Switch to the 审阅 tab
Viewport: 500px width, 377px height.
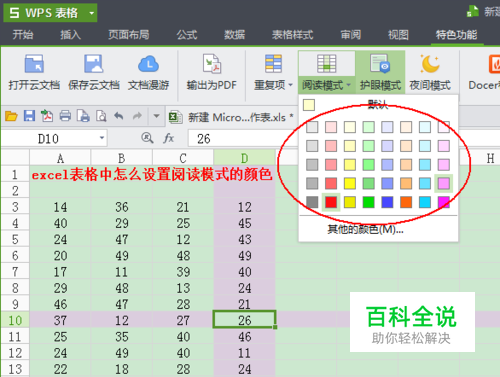350,35
